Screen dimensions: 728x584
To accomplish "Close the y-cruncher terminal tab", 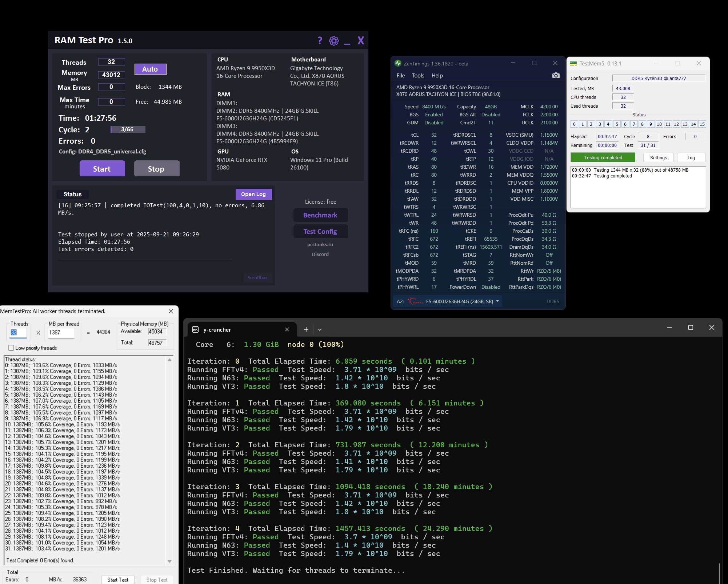I will coord(287,329).
